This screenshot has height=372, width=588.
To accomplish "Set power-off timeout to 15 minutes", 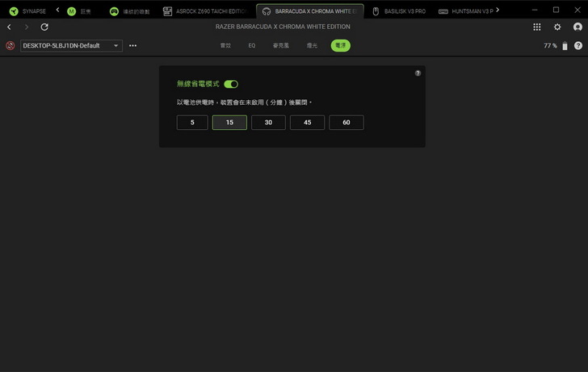I will (229, 123).
